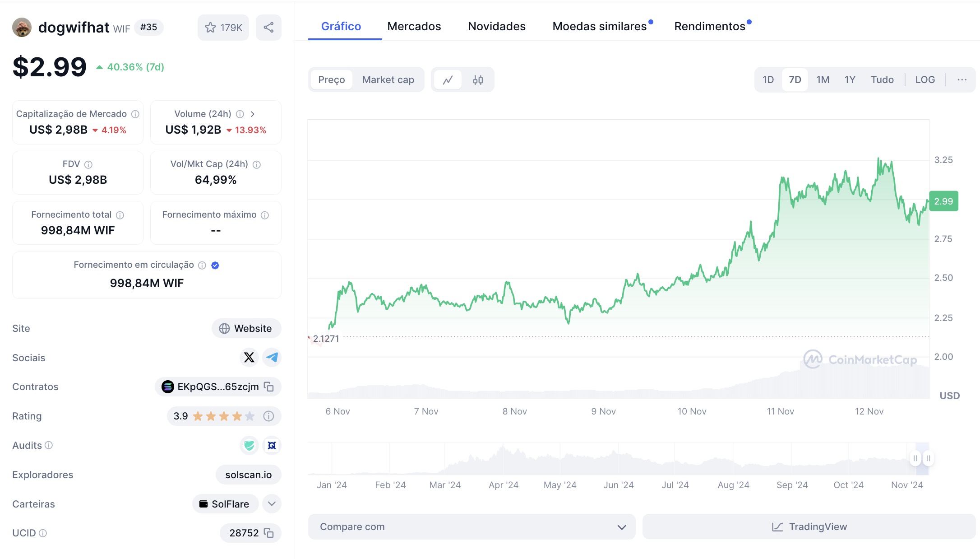Image resolution: width=980 pixels, height=559 pixels.
Task: Copy the UCID 28752 value
Action: [x=269, y=533]
